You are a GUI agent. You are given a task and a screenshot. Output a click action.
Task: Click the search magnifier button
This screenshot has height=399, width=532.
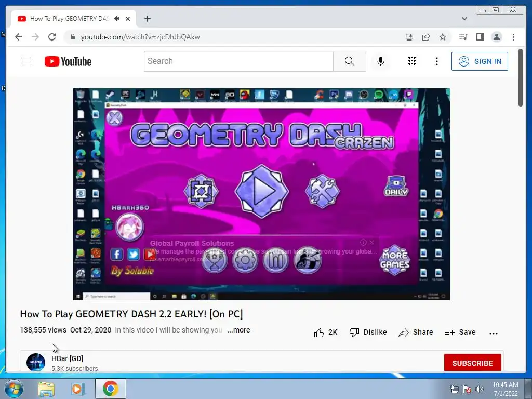(x=350, y=61)
